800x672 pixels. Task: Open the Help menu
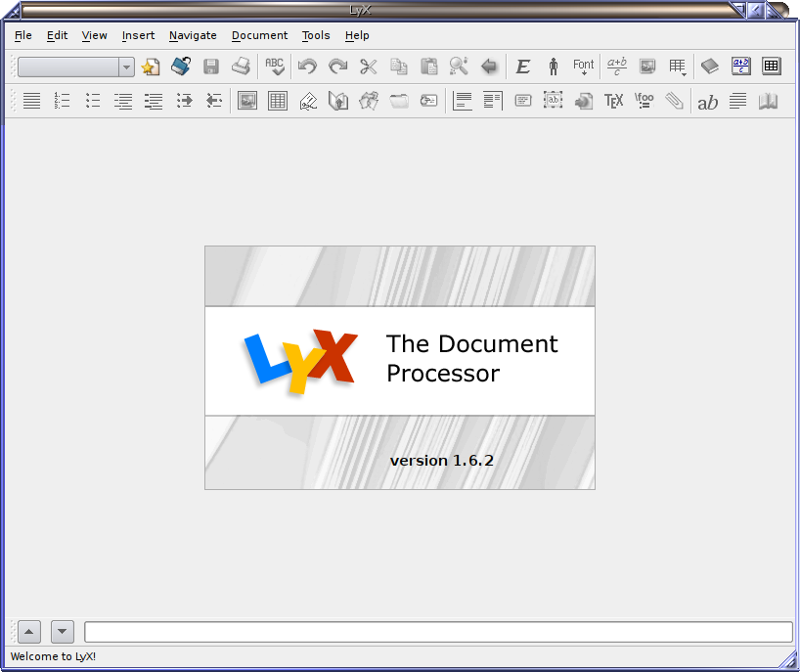[357, 35]
